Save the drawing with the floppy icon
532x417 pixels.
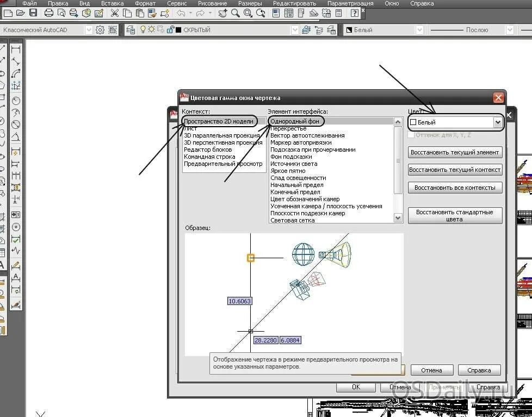pyautogui.click(x=33, y=13)
